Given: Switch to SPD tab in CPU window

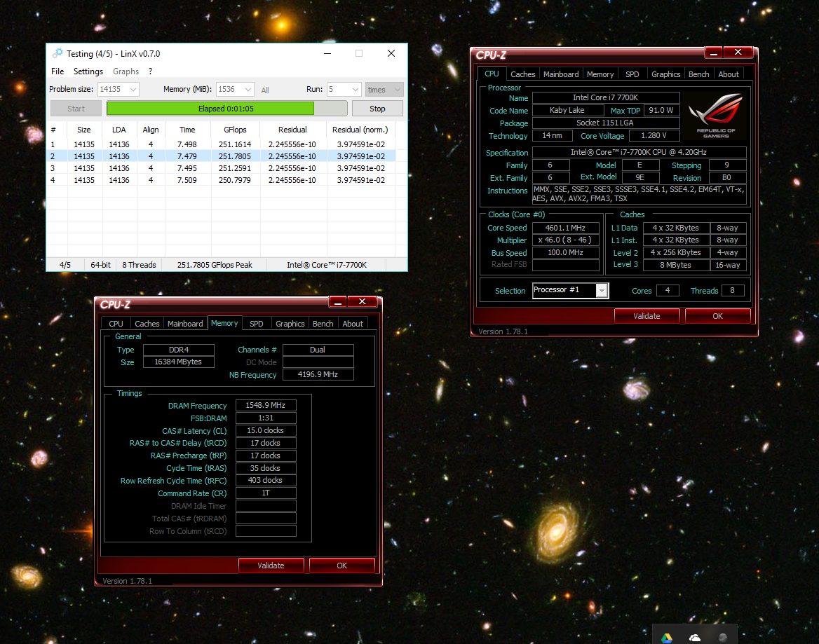Looking at the screenshot, I should 632,74.
